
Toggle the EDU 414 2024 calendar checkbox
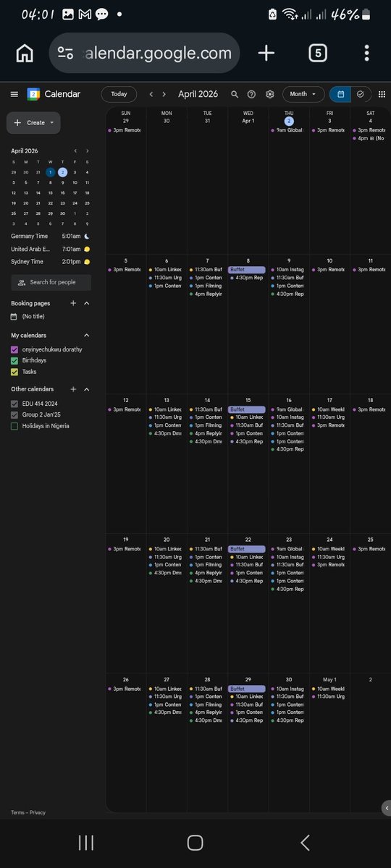click(14, 404)
